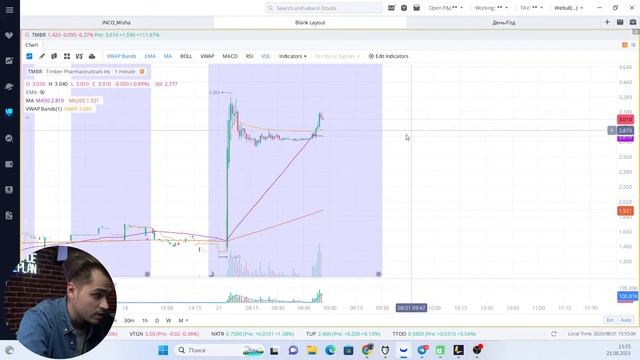640x360 pixels.
Task: Select the pencil drawing tool icon
Action: point(42,56)
